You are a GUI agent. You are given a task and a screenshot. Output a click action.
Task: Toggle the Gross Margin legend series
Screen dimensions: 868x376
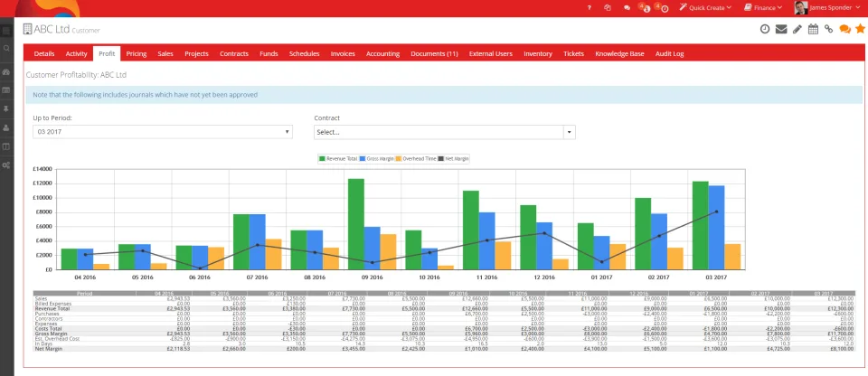coord(376,158)
